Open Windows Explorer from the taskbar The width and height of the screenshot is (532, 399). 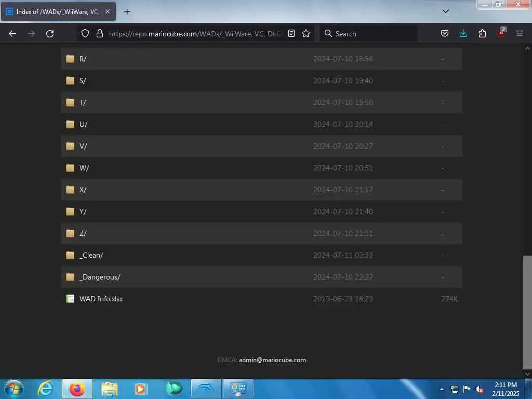point(109,389)
